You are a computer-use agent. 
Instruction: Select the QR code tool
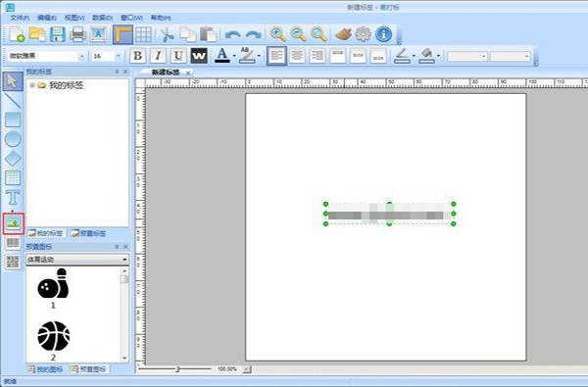click(13, 263)
